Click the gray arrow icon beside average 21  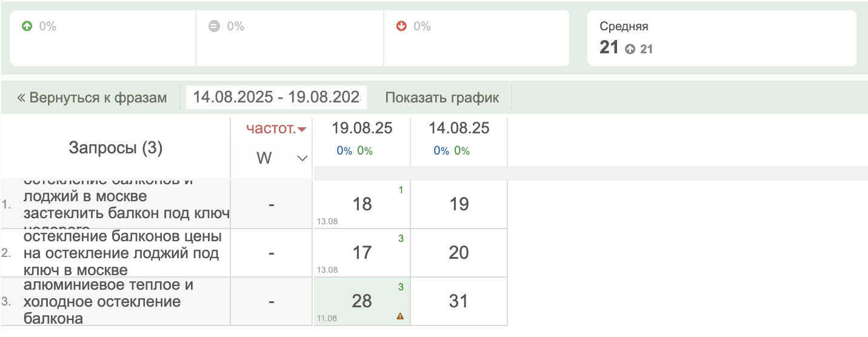click(x=630, y=49)
